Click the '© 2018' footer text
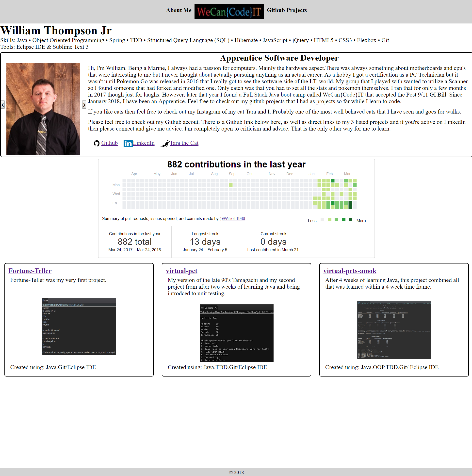The image size is (472, 476). coord(236,472)
